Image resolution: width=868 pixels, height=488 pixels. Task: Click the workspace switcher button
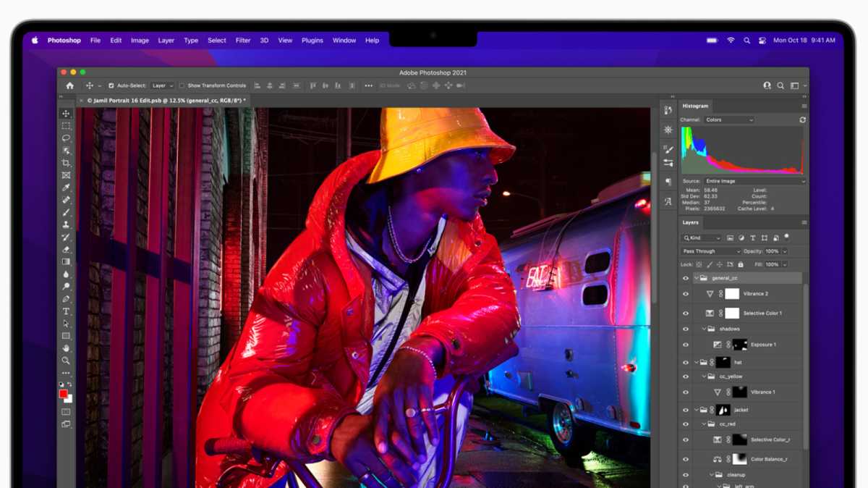pos(796,85)
